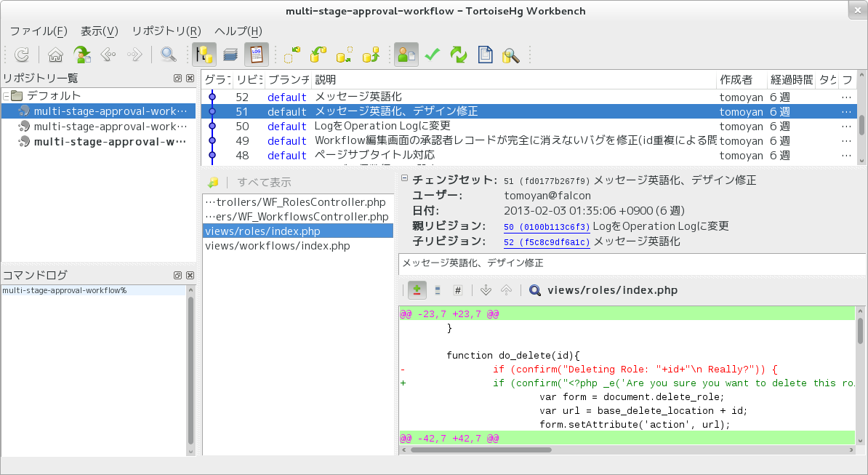The width and height of the screenshot is (868, 475).
Task: Open the revision filter magnifier in toolbar
Action: coord(168,55)
